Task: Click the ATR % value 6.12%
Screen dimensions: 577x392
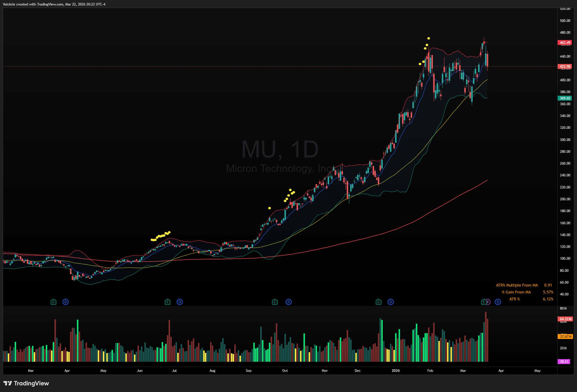Action: tap(548, 299)
